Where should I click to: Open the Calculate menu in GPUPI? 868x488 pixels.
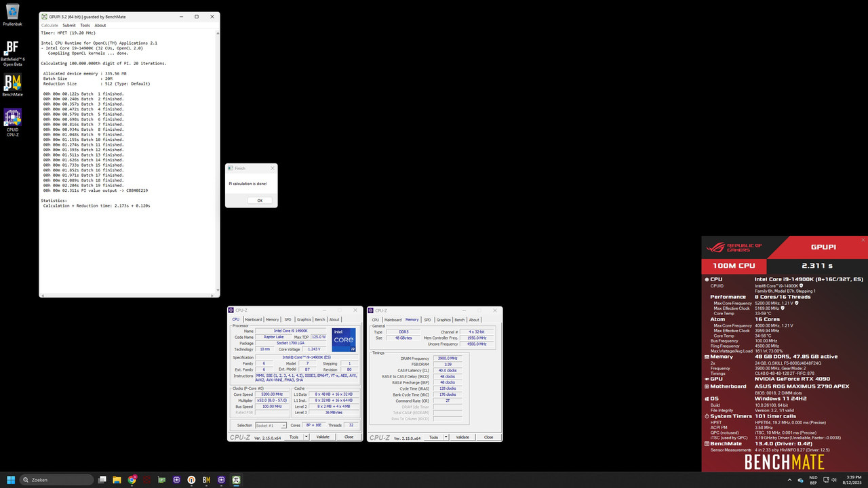click(50, 26)
